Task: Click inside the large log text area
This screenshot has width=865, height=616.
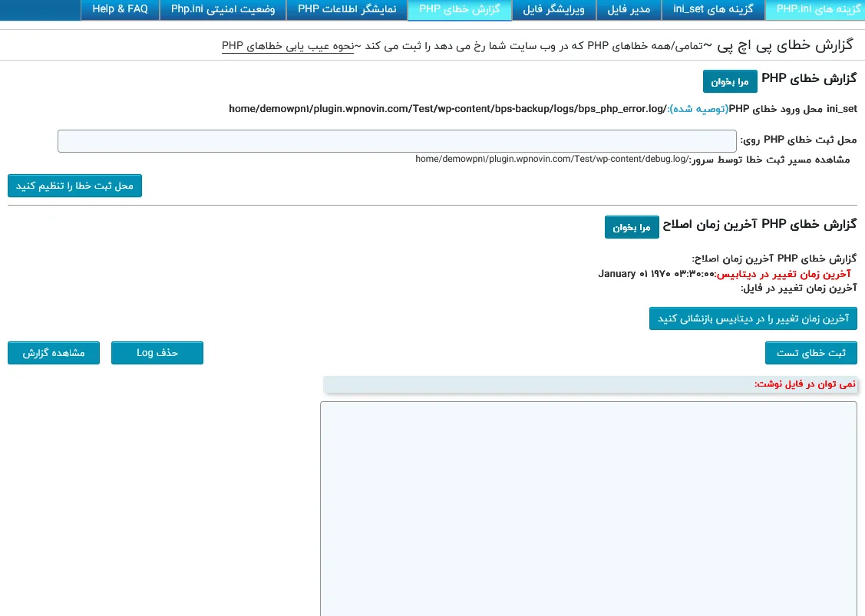Action: (589, 509)
